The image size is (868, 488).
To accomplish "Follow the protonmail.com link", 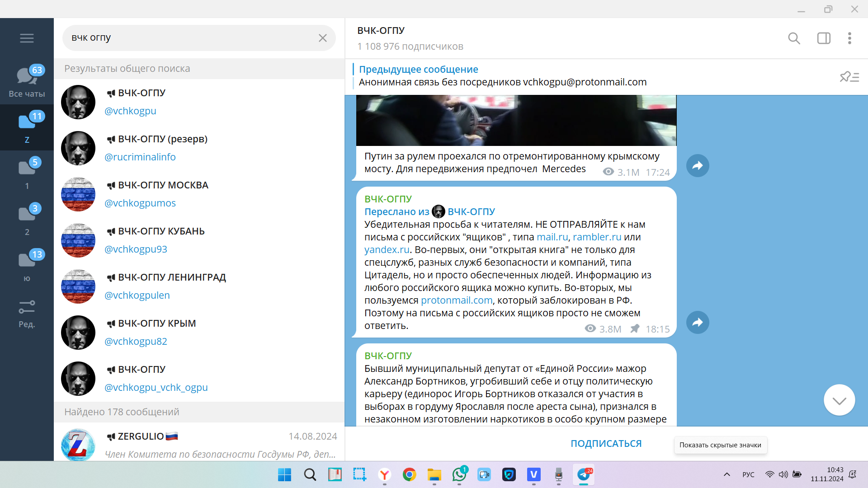I will click(457, 300).
